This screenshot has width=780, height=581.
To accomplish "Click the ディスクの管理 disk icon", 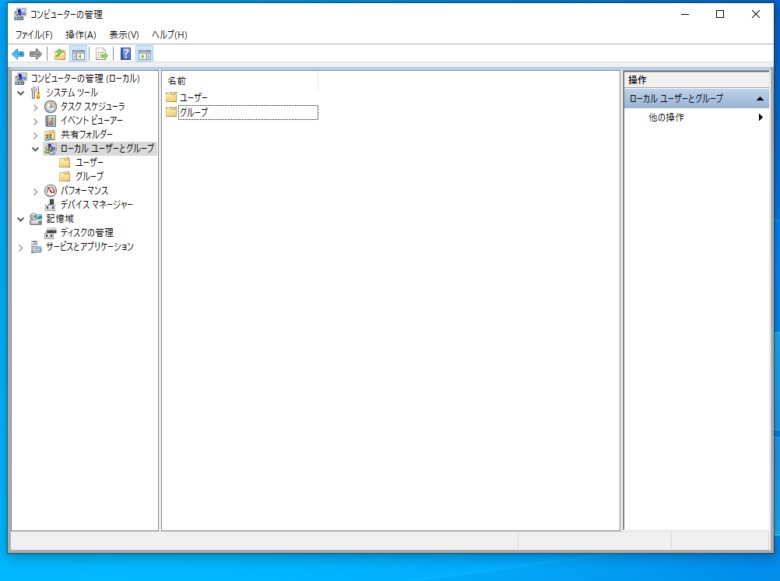I will click(x=50, y=233).
